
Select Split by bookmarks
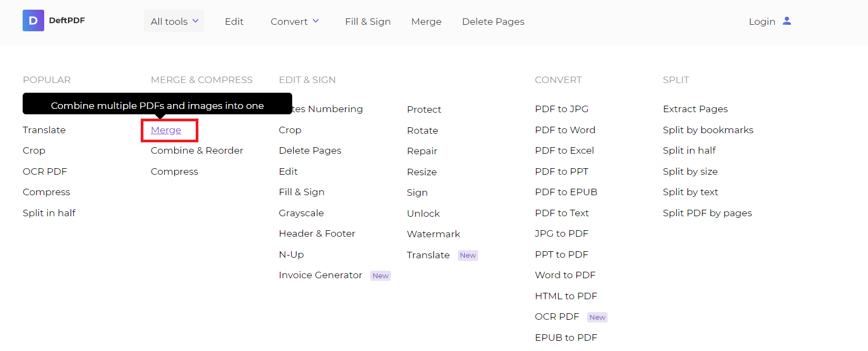(x=708, y=129)
